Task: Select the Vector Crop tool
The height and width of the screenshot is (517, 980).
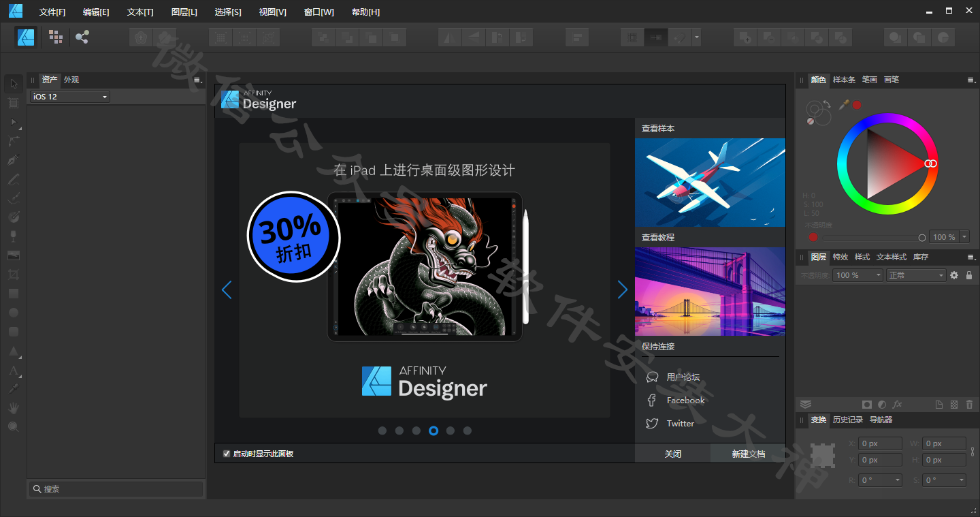Action: pos(14,275)
